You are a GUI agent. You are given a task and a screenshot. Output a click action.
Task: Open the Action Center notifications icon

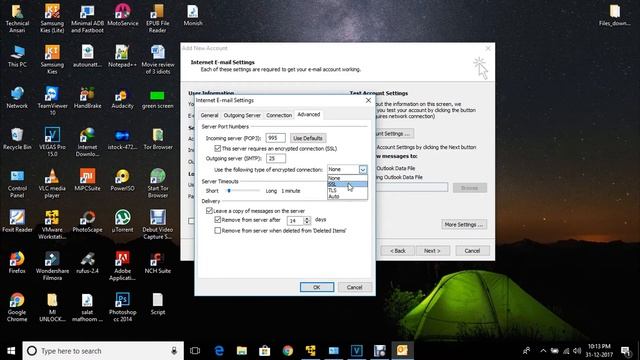coord(625,351)
